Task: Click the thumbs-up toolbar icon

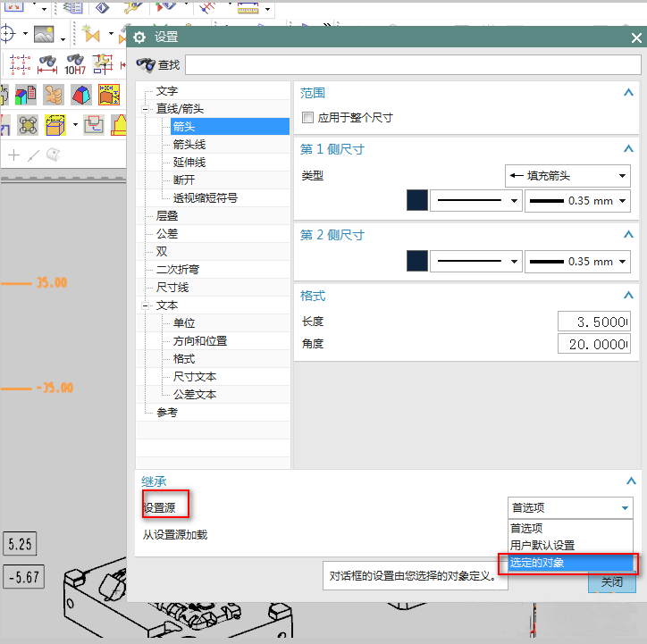Action: [x=53, y=94]
